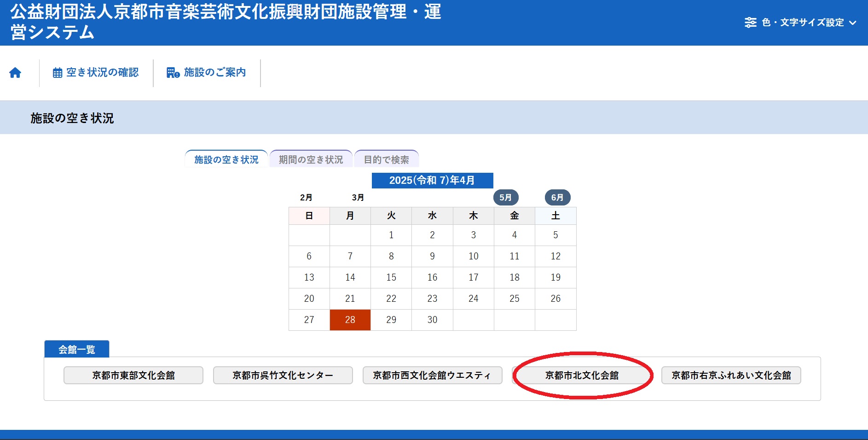Viewport: 868px width, 440px height.
Task: Click the 会館一覧 tab label
Action: pos(77,349)
